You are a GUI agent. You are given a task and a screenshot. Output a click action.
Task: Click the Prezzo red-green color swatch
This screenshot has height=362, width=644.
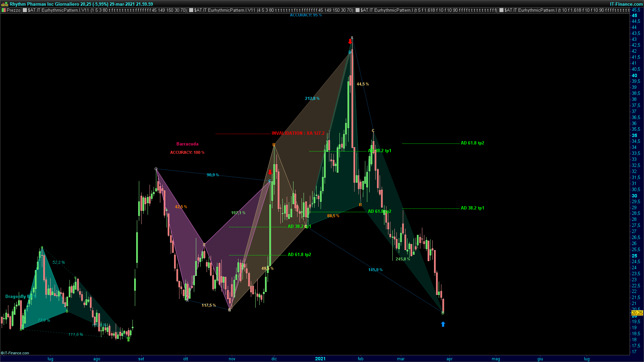(4, 10)
